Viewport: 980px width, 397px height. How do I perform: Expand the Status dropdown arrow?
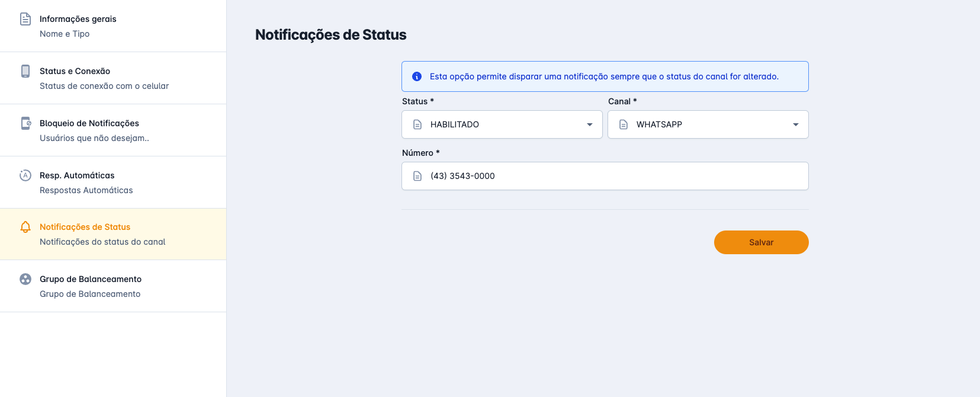[x=590, y=124]
